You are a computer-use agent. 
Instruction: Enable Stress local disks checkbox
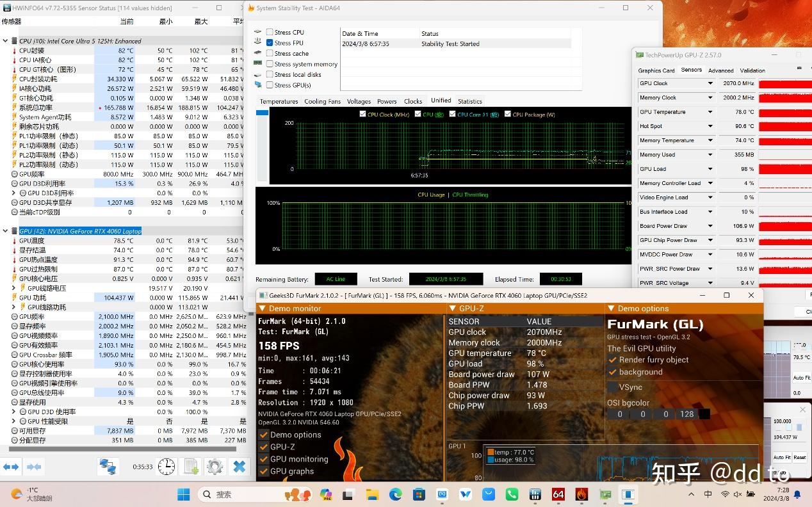(x=270, y=74)
